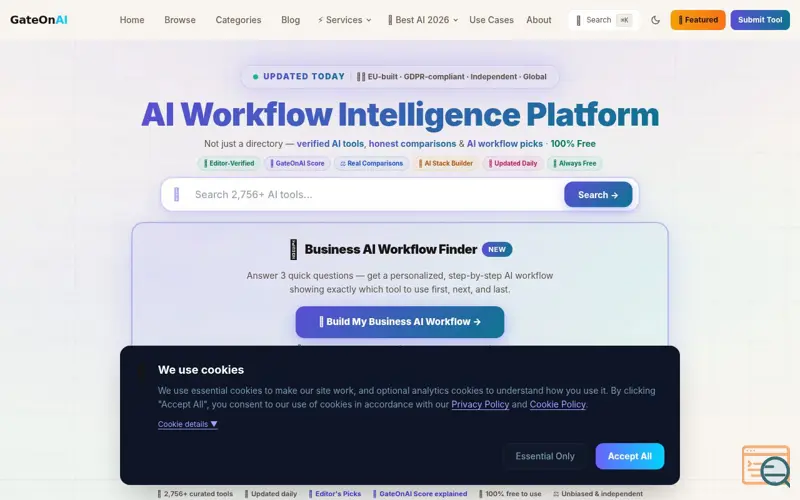
Task: Expand the Best AI 2026 dropdown
Action: 423,20
